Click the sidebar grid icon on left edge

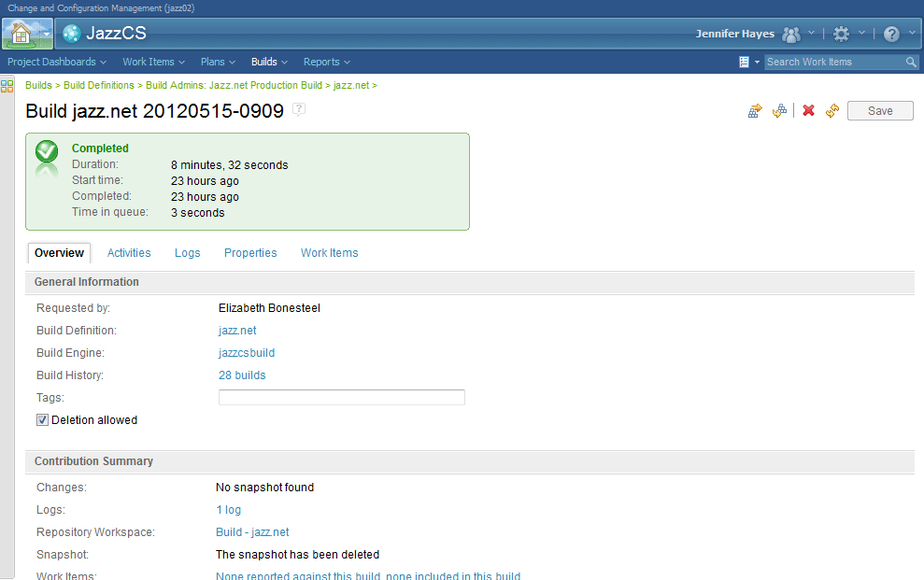(7, 86)
